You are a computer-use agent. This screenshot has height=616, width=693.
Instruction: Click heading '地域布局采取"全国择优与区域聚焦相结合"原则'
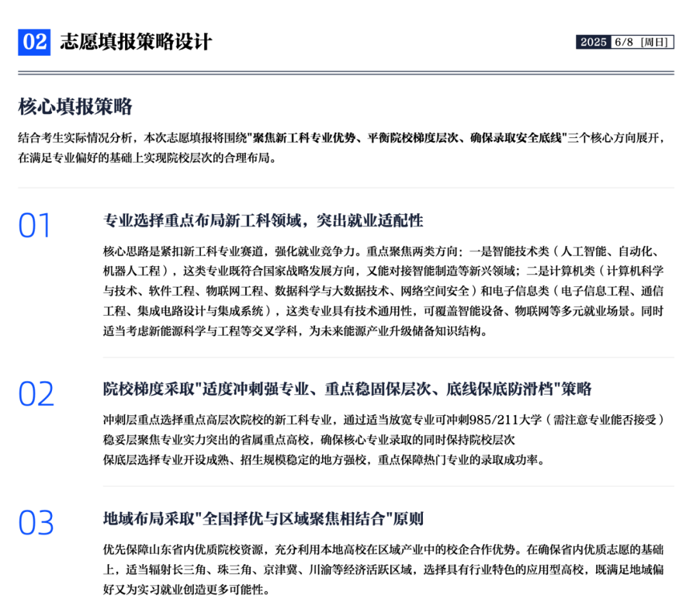(263, 518)
